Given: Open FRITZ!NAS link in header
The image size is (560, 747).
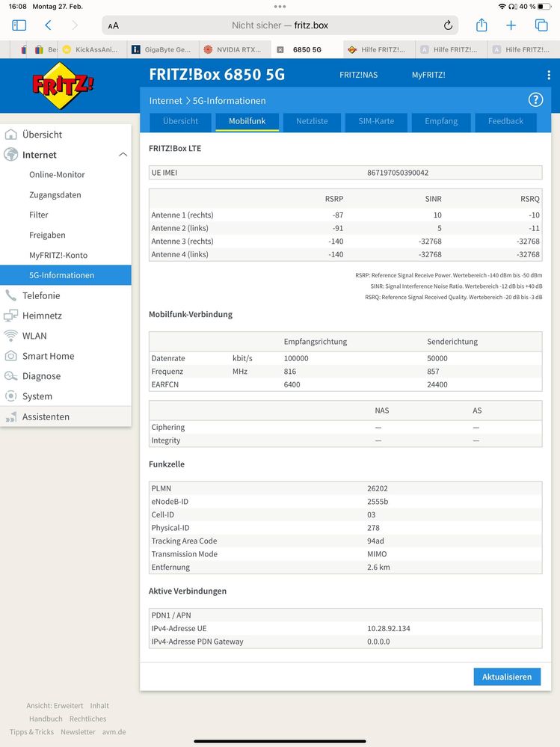Looking at the screenshot, I should [359, 75].
